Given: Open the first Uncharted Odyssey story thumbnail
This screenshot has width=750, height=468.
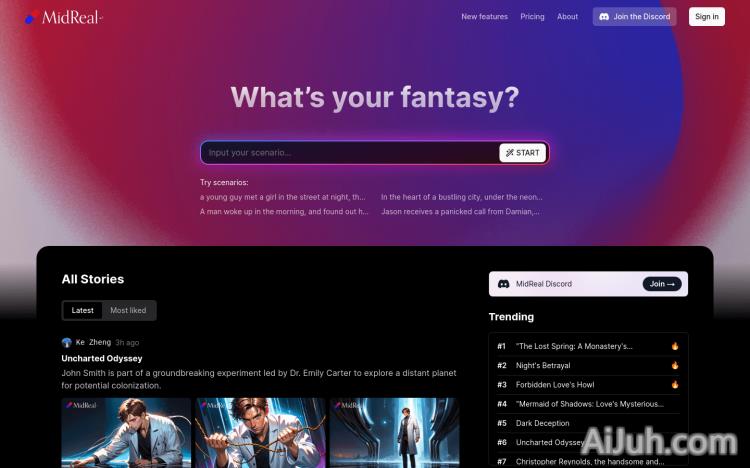Looking at the screenshot, I should (126, 433).
